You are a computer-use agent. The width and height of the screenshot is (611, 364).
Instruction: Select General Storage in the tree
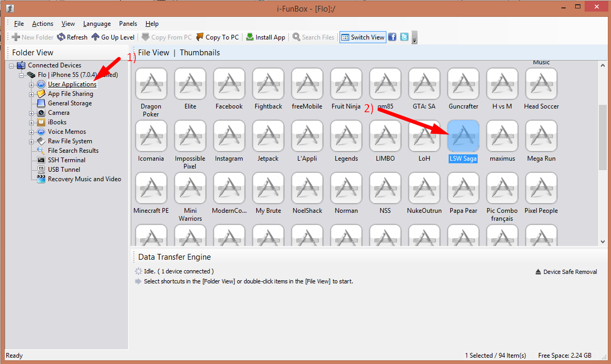(70, 103)
